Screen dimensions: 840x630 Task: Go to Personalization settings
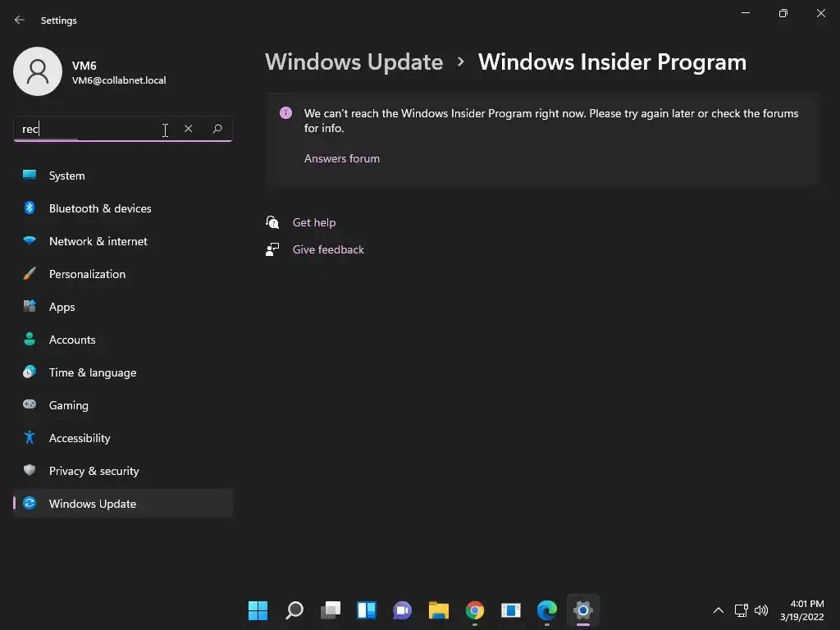123,274
